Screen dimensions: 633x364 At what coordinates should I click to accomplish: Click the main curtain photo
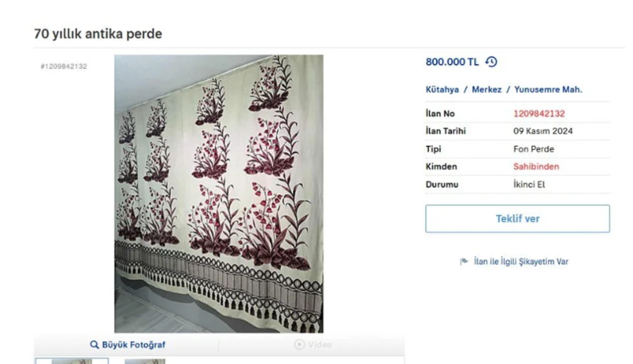click(x=219, y=193)
